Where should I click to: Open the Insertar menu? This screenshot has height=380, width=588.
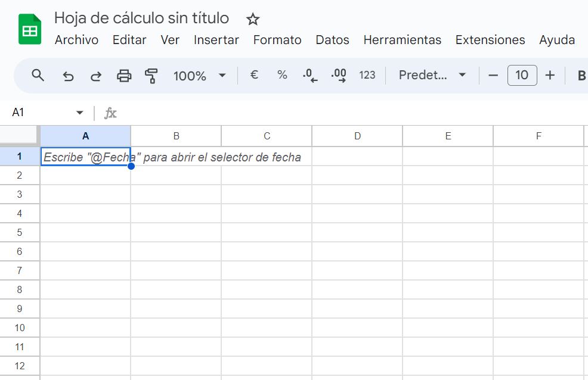(216, 40)
